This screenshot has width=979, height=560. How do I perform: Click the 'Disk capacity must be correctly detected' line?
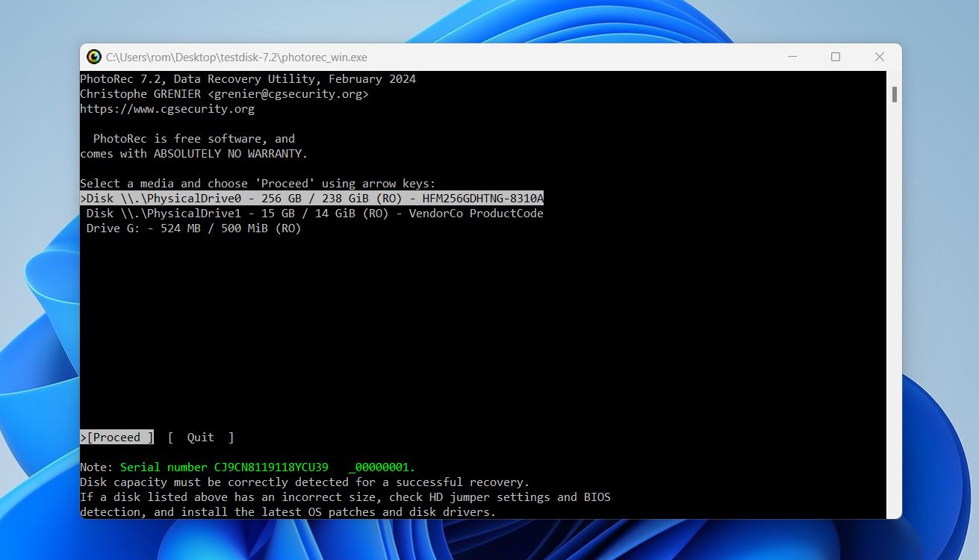tap(305, 482)
